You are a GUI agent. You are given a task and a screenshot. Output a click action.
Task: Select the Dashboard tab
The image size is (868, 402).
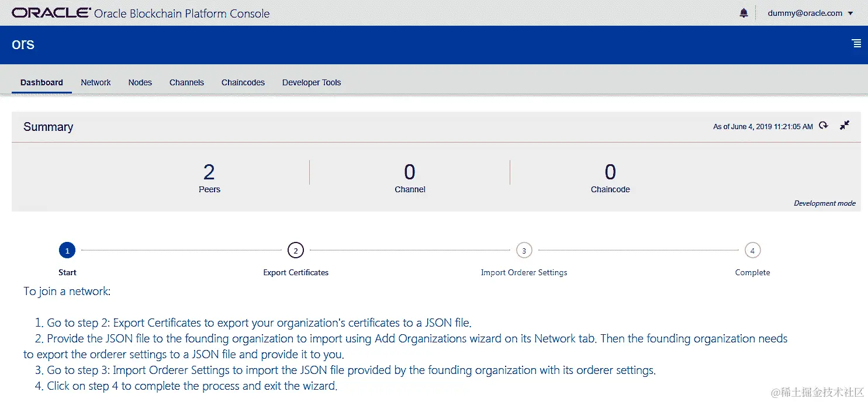pyautogui.click(x=42, y=82)
